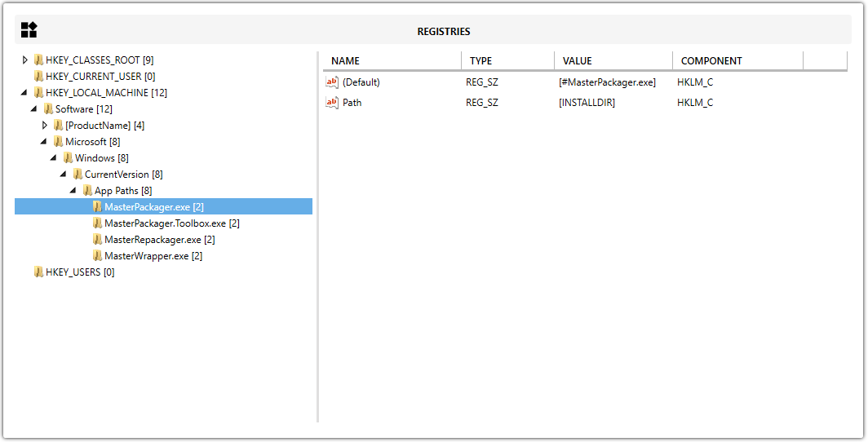Collapse the HKEY_LOCAL_MACHINE node arrow

[24, 92]
